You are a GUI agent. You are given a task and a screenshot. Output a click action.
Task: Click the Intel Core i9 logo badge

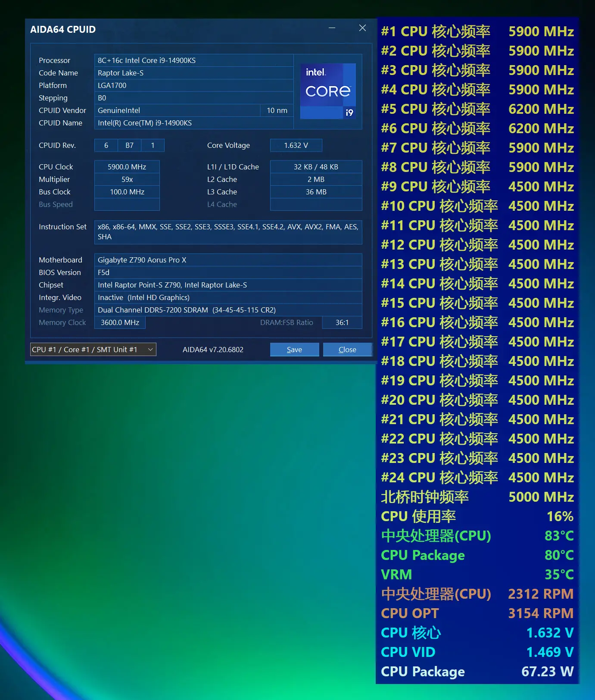pyautogui.click(x=328, y=91)
